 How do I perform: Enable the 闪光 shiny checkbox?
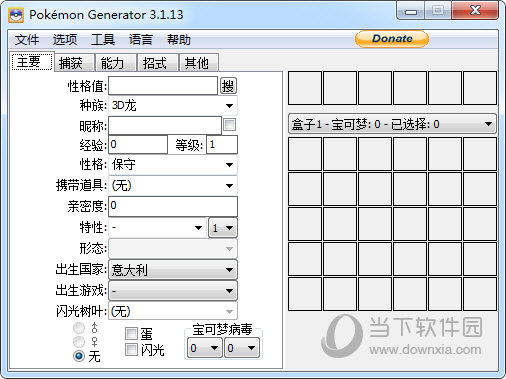(131, 350)
